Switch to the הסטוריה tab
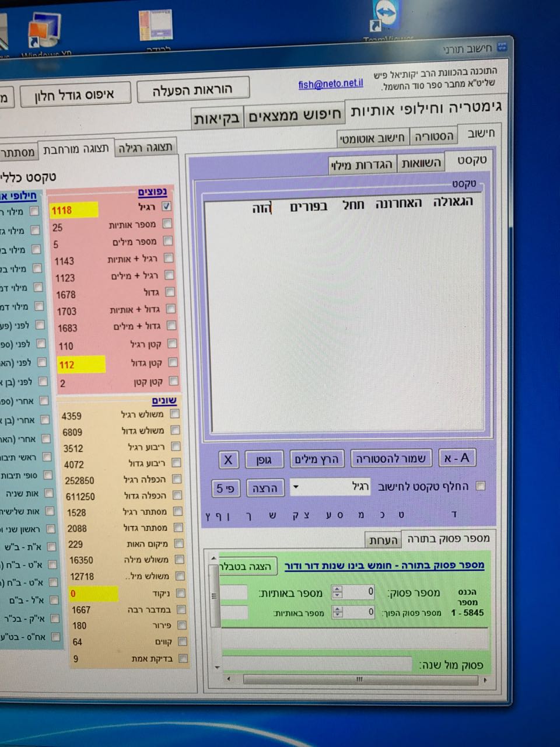This screenshot has height=747, width=560. point(433,137)
